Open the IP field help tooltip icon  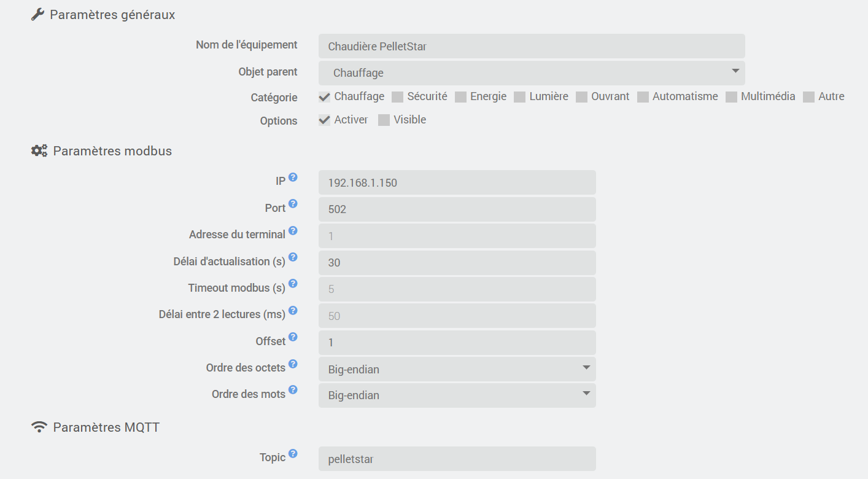(x=293, y=177)
